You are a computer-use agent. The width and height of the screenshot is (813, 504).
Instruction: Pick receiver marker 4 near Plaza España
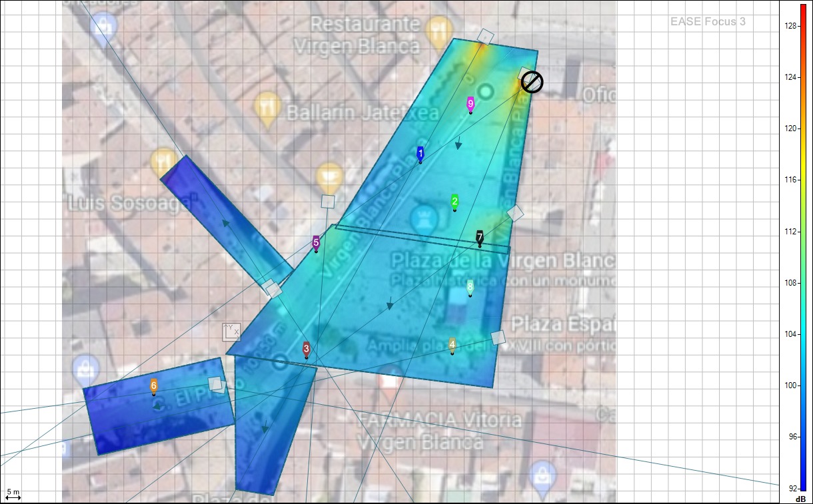(x=452, y=345)
